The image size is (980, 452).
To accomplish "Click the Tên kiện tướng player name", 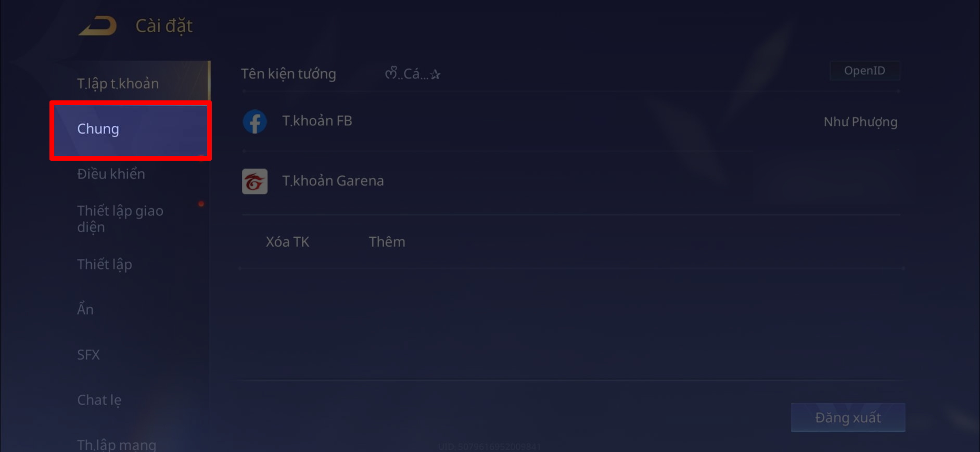I will (413, 74).
